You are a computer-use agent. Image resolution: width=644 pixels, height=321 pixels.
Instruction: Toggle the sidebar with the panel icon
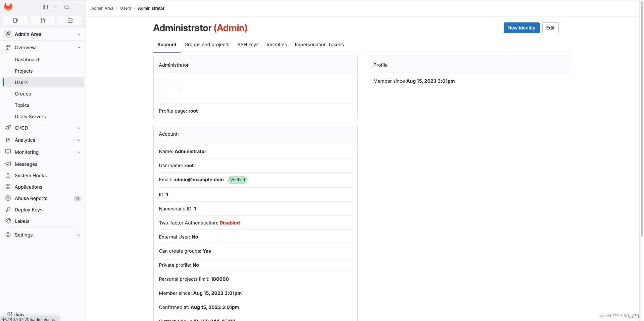[x=45, y=7]
